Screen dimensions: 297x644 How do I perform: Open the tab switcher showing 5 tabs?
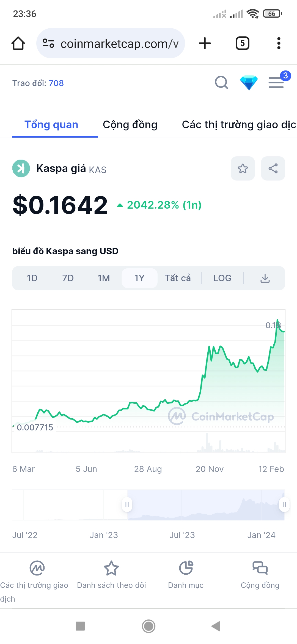(x=242, y=43)
